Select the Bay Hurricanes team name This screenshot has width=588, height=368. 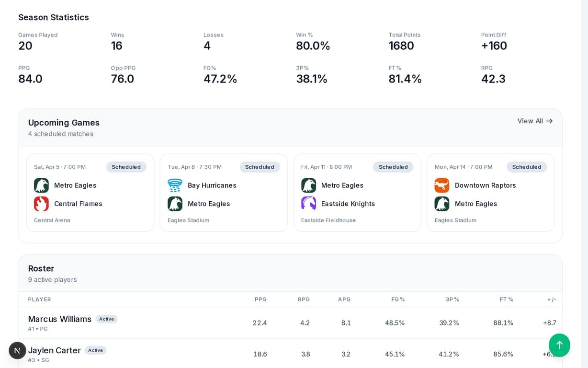click(212, 185)
